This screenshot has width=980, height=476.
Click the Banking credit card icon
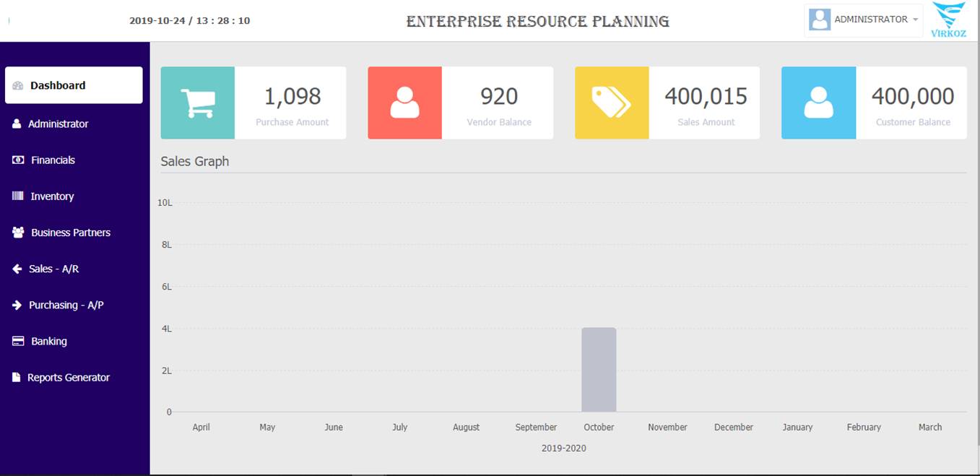click(18, 341)
